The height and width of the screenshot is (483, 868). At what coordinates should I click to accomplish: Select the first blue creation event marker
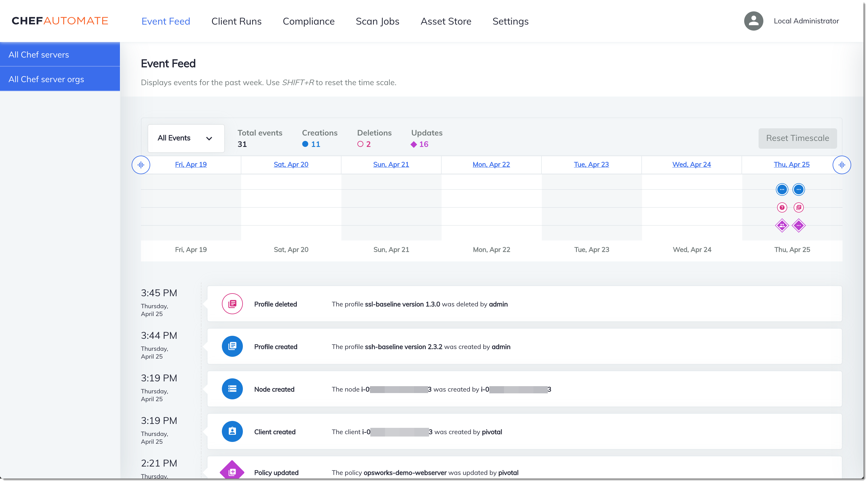click(782, 189)
